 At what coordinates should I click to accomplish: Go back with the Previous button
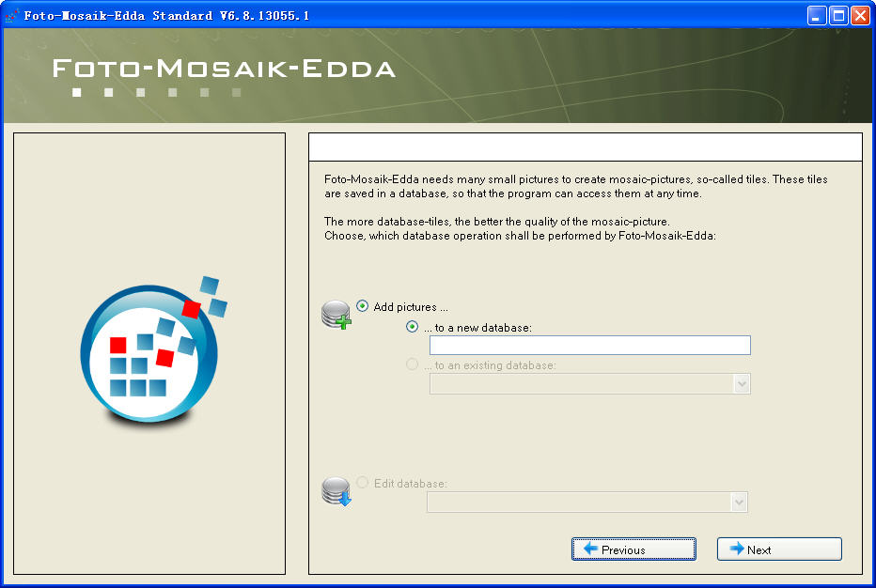[634, 549]
